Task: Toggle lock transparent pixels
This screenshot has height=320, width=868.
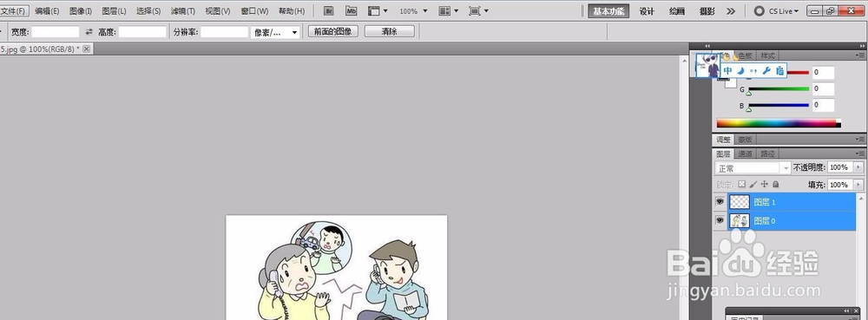Action: pos(742,184)
